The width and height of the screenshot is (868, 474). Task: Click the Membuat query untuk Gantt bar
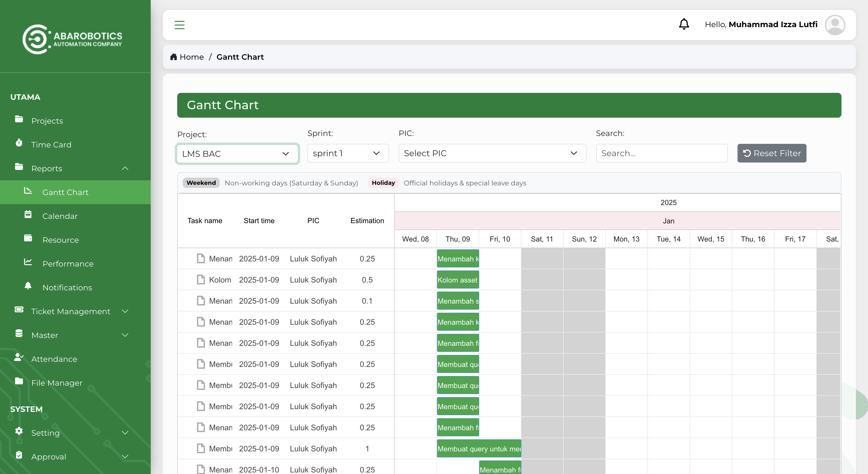point(479,449)
